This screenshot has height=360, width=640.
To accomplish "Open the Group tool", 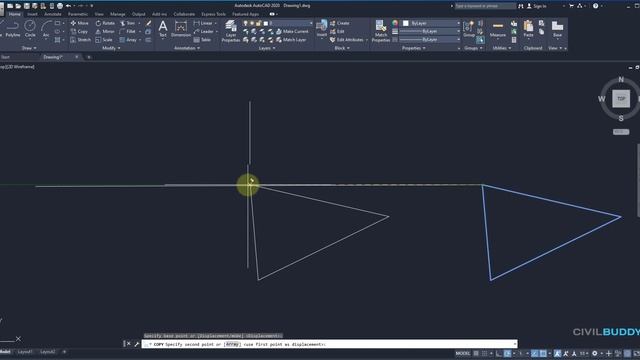I will 469,29.
